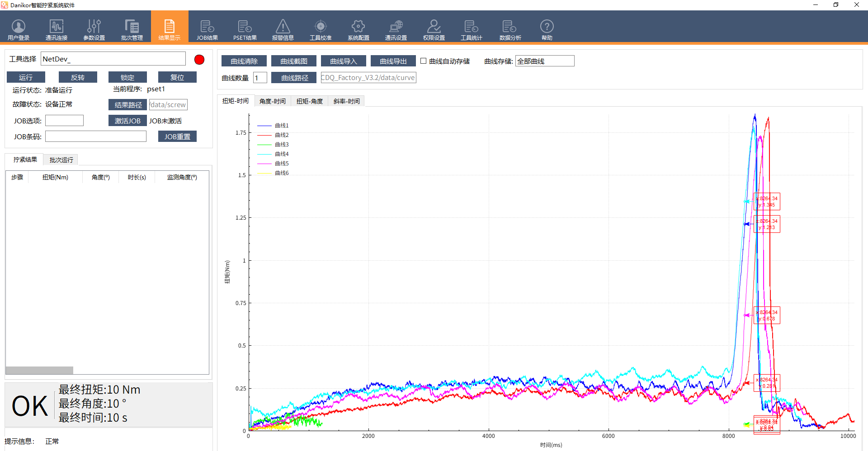The image size is (868, 451).
Task: Click the 曲线1 legend entry
Action: [x=273, y=126]
